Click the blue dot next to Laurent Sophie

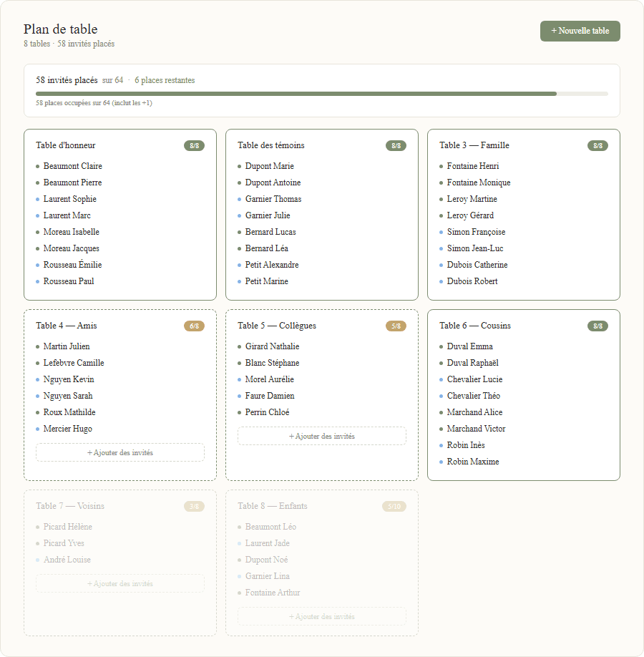coord(38,198)
